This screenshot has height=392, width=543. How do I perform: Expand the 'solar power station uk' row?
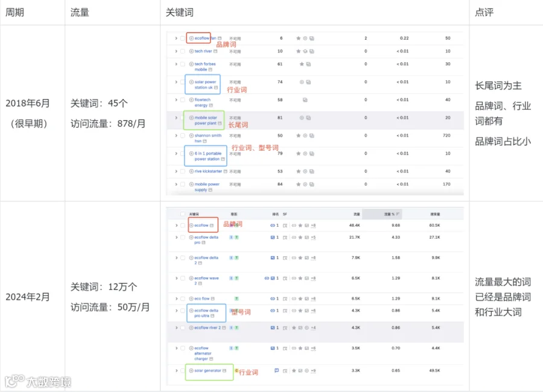pos(176,82)
